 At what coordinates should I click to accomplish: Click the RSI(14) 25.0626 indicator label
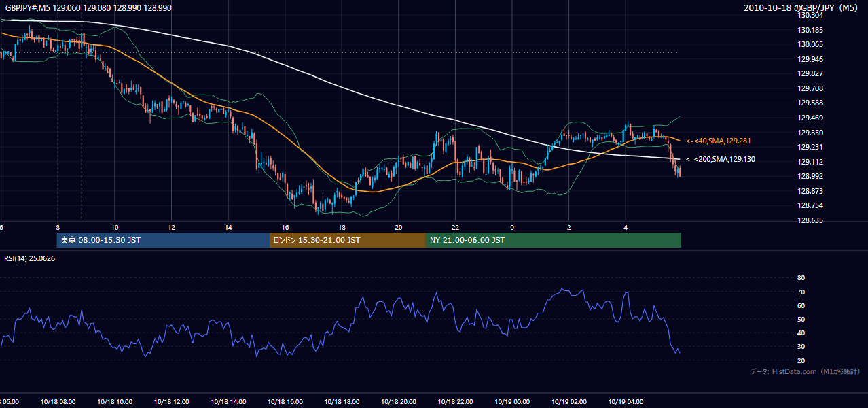coord(30,258)
